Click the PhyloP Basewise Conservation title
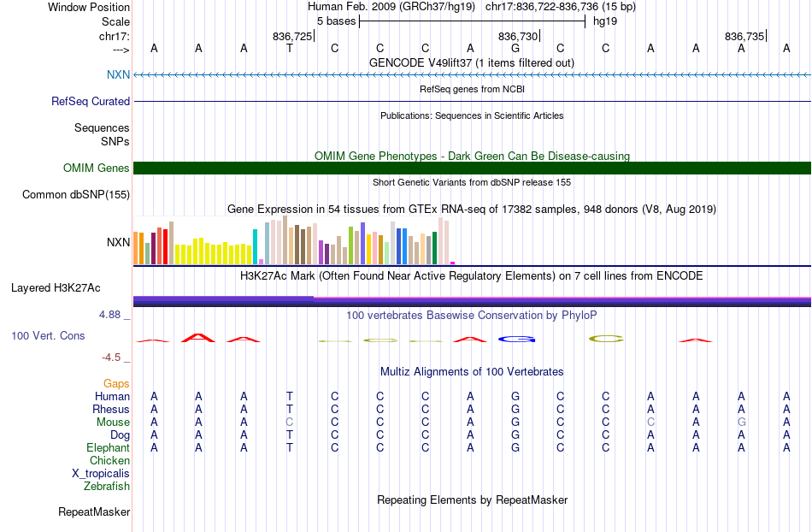Viewport: 812px width, 532px height. click(x=472, y=315)
